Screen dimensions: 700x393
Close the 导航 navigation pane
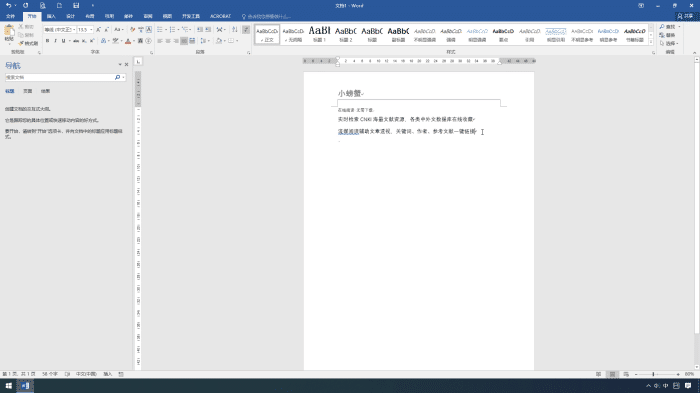(x=127, y=65)
